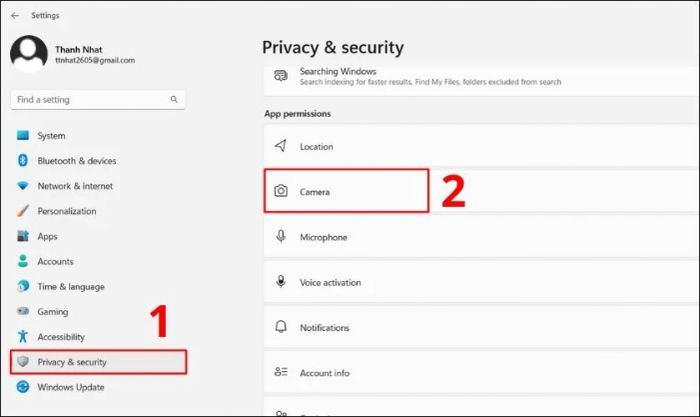Screen dimensions: 700x417
Task: Open the Apps settings section
Action: (x=47, y=236)
